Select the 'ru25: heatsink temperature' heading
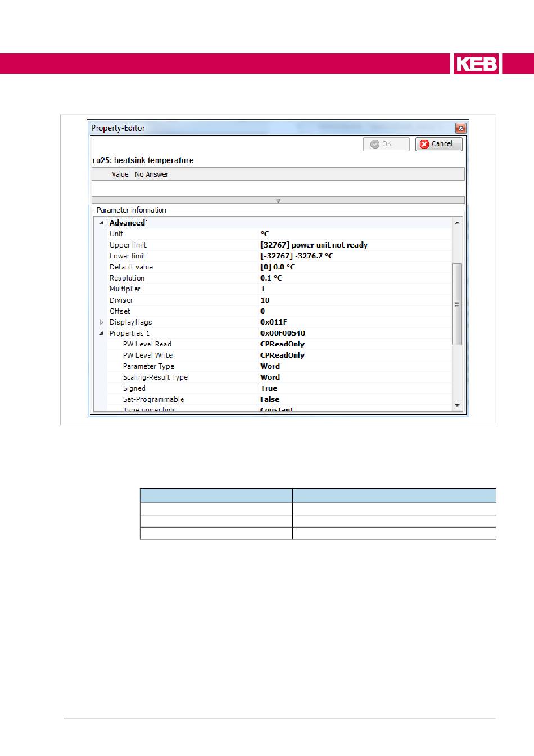 [x=143, y=160]
